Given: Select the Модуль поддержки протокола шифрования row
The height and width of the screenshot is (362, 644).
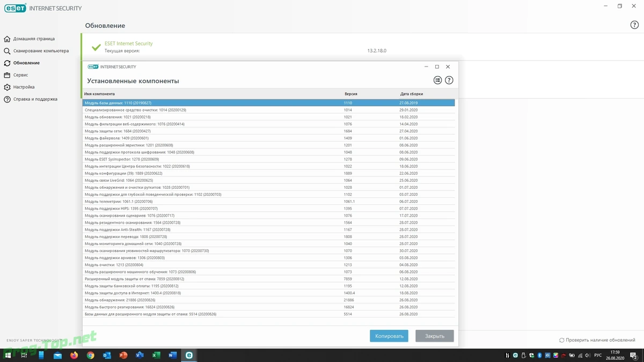Looking at the screenshot, I should [268, 152].
